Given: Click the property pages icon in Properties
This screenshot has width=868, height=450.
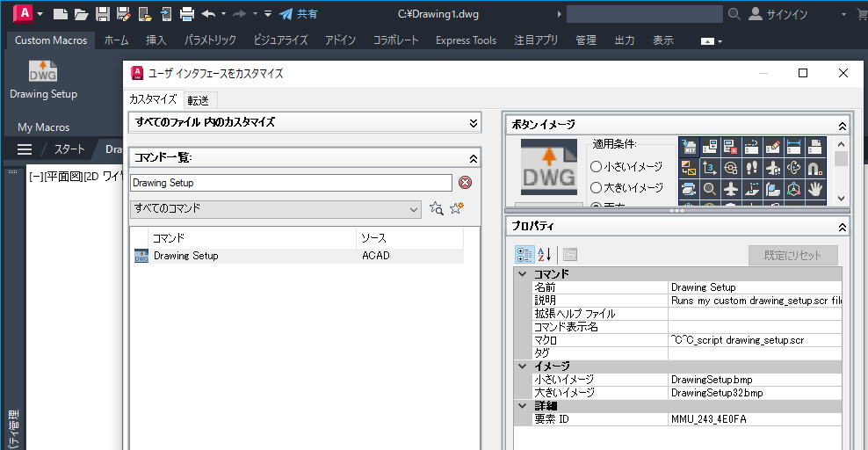Looking at the screenshot, I should (x=569, y=255).
